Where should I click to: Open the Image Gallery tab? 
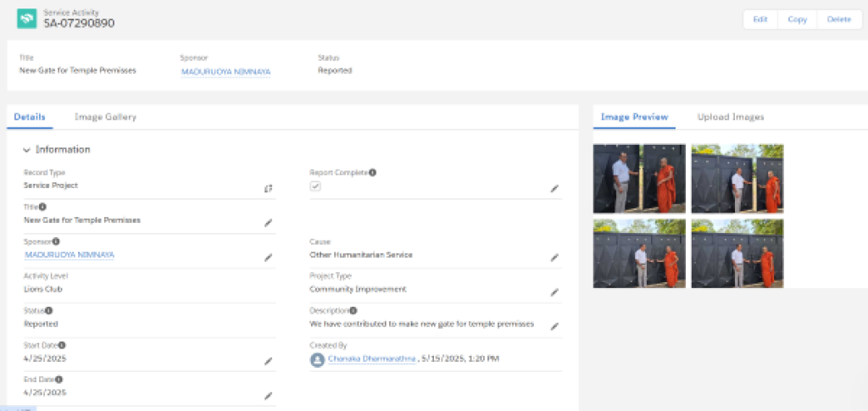click(x=105, y=117)
